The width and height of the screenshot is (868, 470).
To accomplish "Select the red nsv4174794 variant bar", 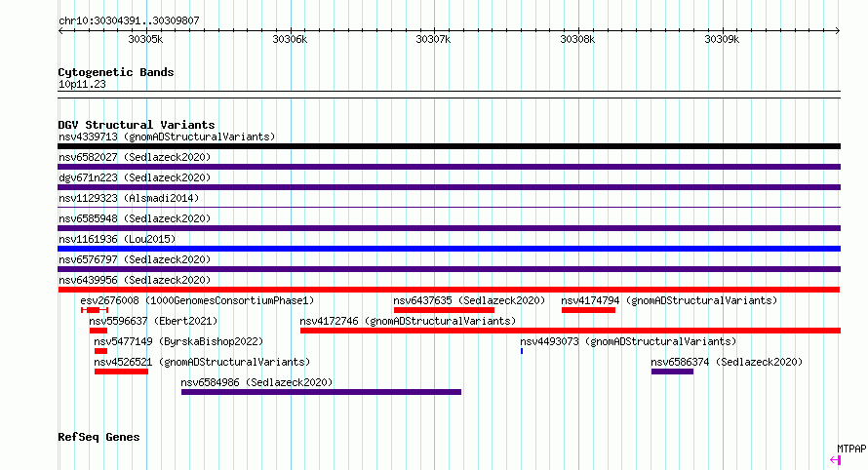I will [x=588, y=310].
